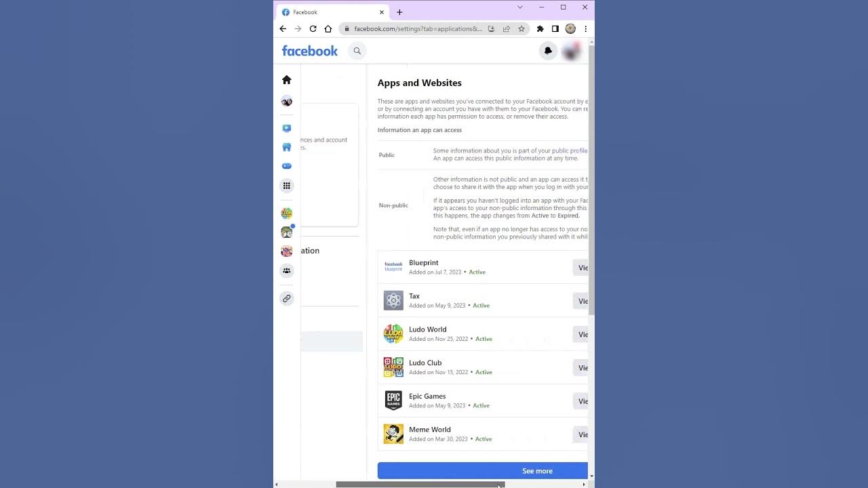Click the Blueprint app name
The height and width of the screenshot is (488, 868).
424,262
